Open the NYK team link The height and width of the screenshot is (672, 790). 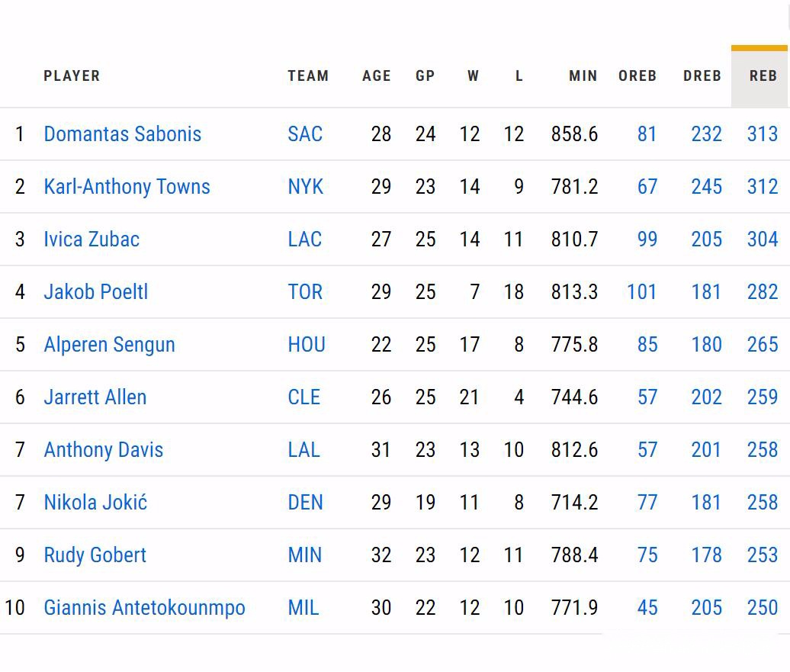pyautogui.click(x=305, y=187)
